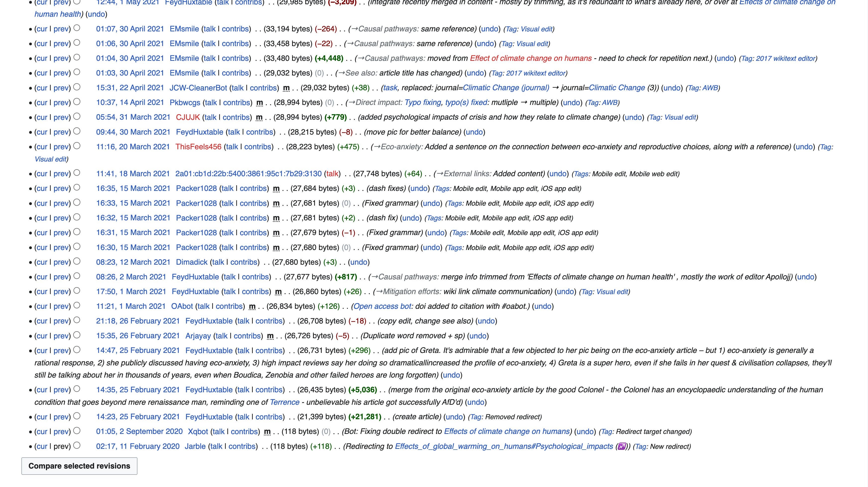The image size is (868, 487).
Task: Undo Dimadick's 12 March 2021 edit
Action: 359,262
